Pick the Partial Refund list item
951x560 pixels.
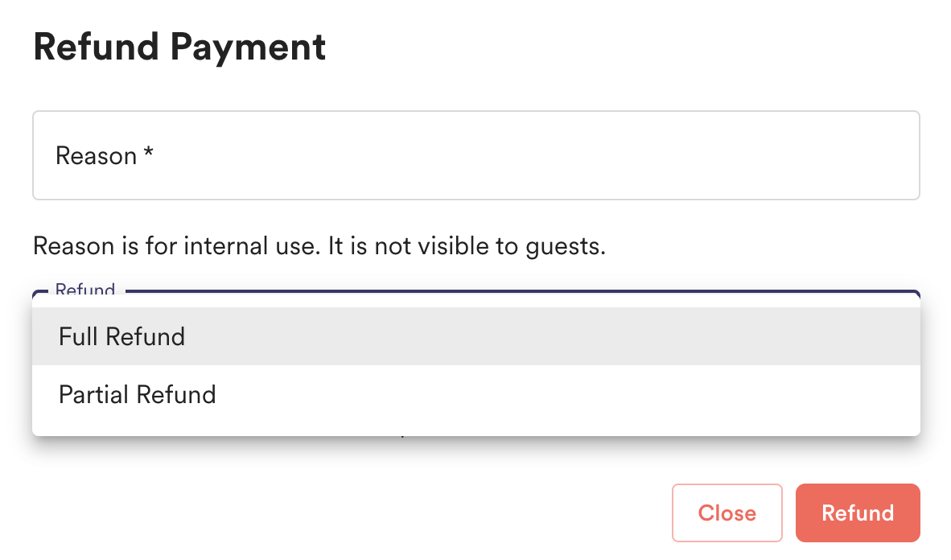pos(137,394)
